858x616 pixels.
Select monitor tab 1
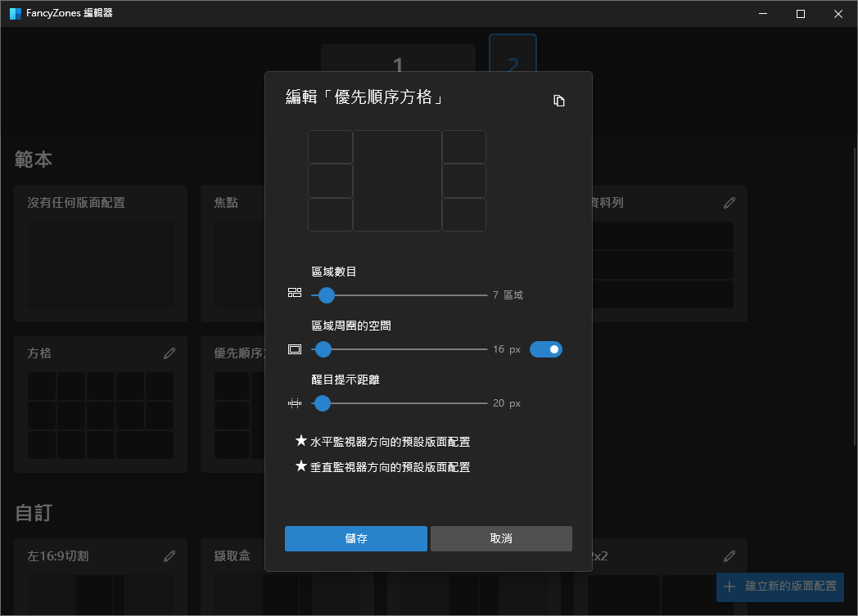398,61
